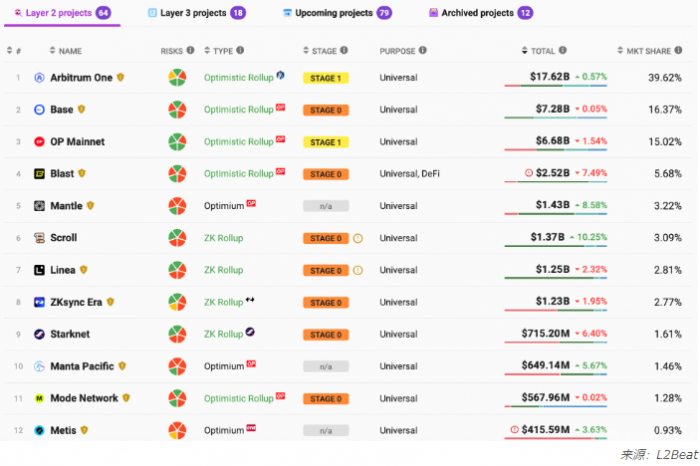The width and height of the screenshot is (700, 466).
Task: Click the Scroll TVL breakdown bar
Action: click(x=555, y=245)
